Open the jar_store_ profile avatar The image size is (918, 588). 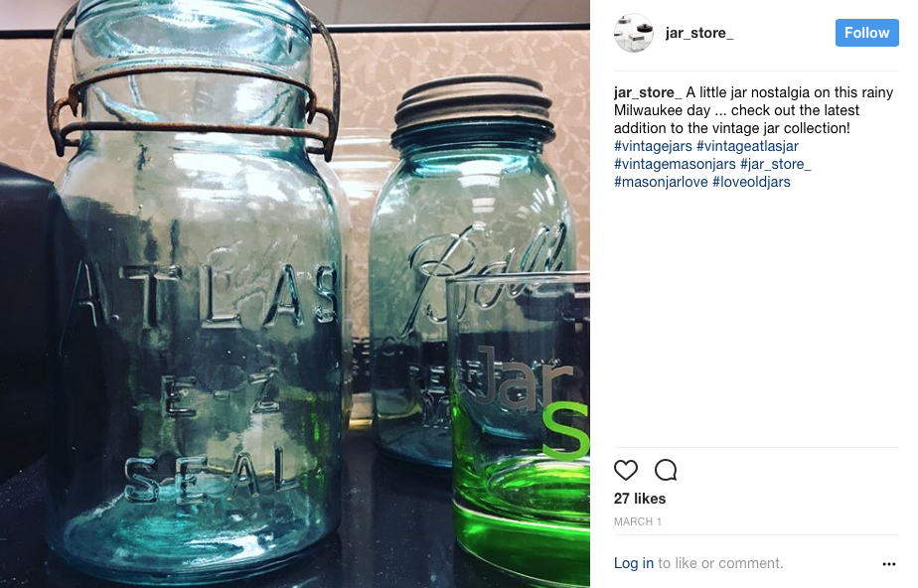pyautogui.click(x=634, y=33)
